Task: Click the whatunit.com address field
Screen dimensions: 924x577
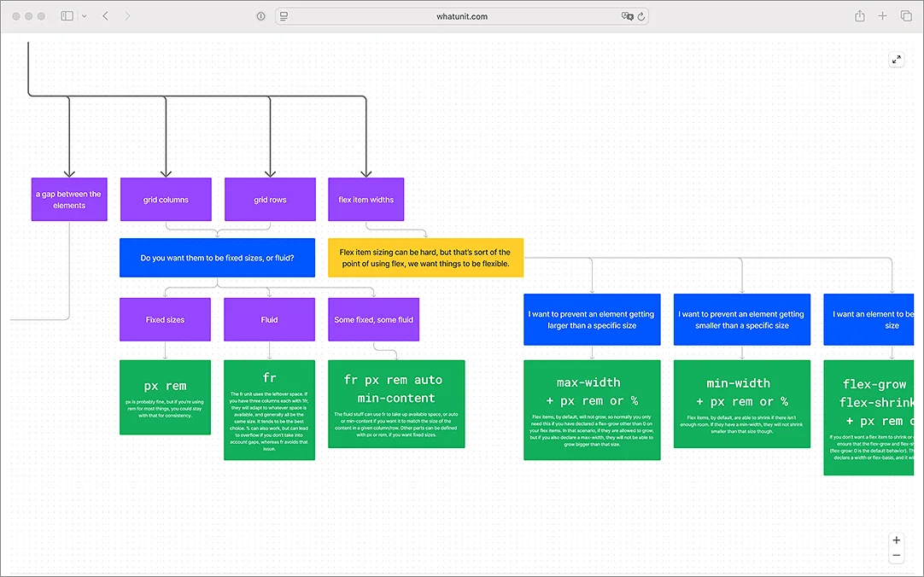Action: (462, 16)
